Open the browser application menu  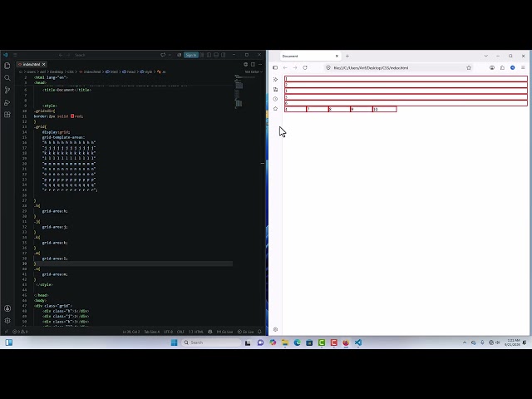click(x=523, y=67)
